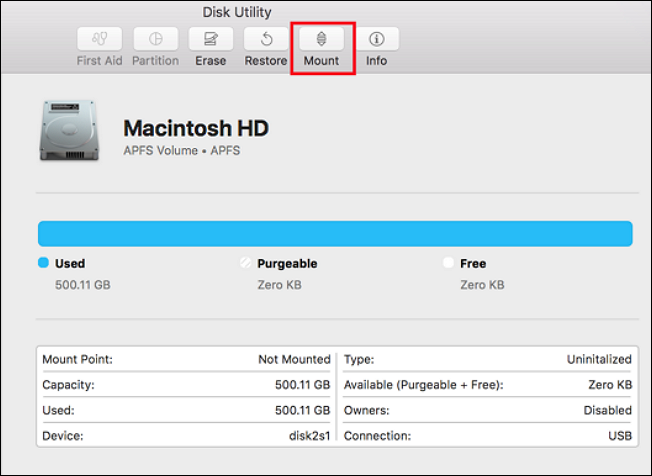The height and width of the screenshot is (476, 652).
Task: Click the First Aid stethoscope icon
Action: [100, 39]
